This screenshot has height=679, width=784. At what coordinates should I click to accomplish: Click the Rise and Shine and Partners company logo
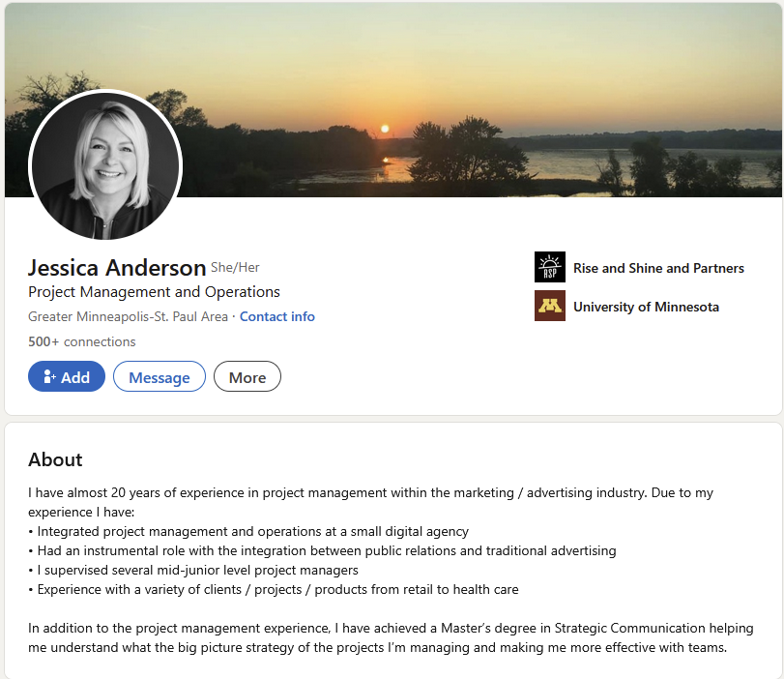coord(549,267)
